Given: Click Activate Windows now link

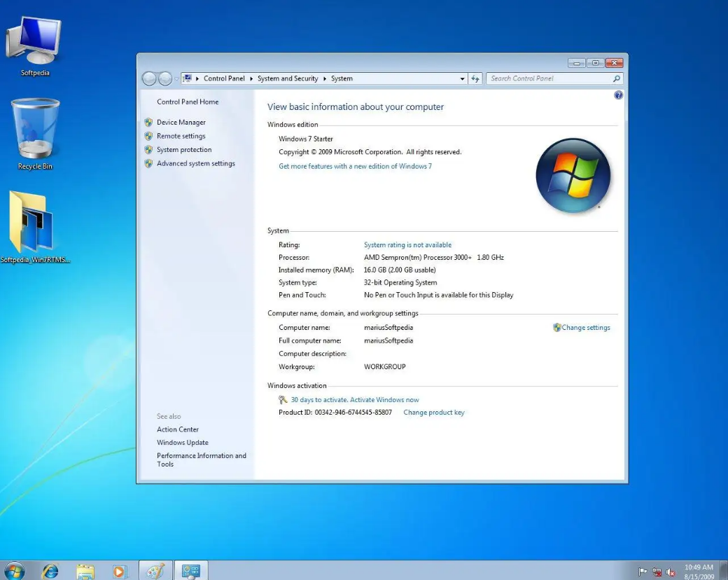Looking at the screenshot, I should coord(384,400).
